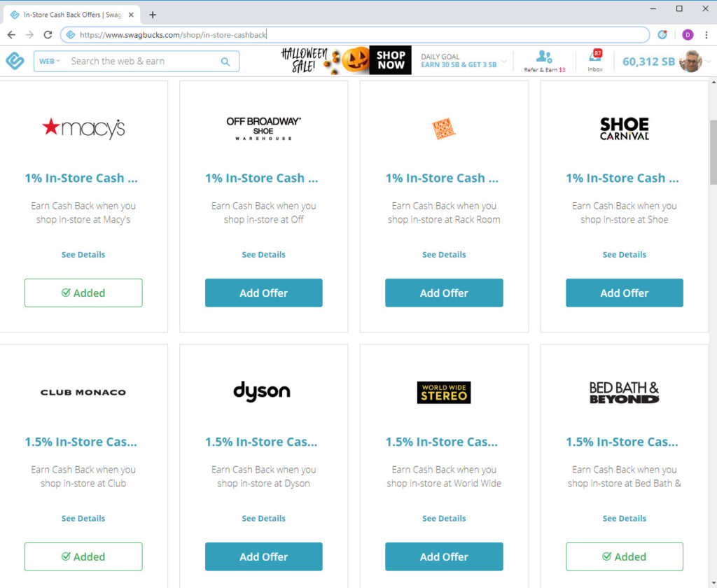Screen dimensions: 717x588
Task: Open the Chrome profile D icon
Action: 688,35
